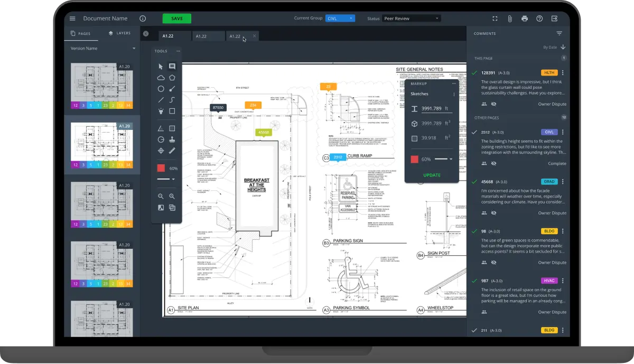Select the comment bubble tool
Image resolution: width=634 pixels, height=364 pixels.
172,67
